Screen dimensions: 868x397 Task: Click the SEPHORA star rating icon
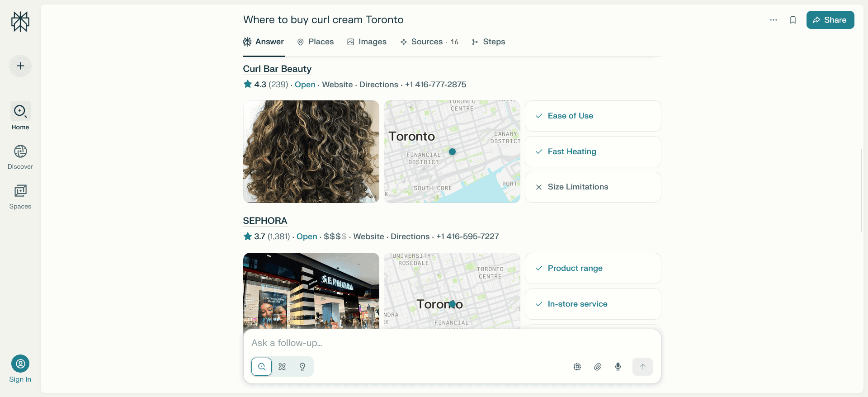(x=248, y=236)
